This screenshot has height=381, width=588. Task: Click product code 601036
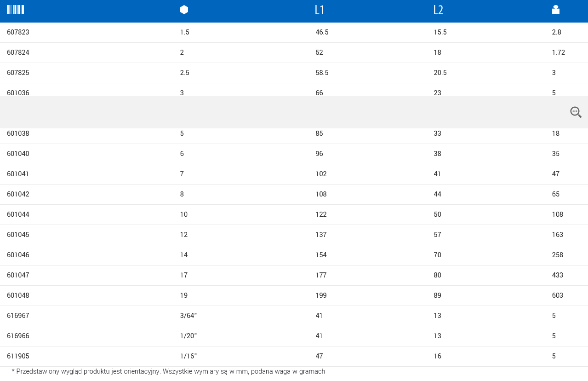pos(18,92)
